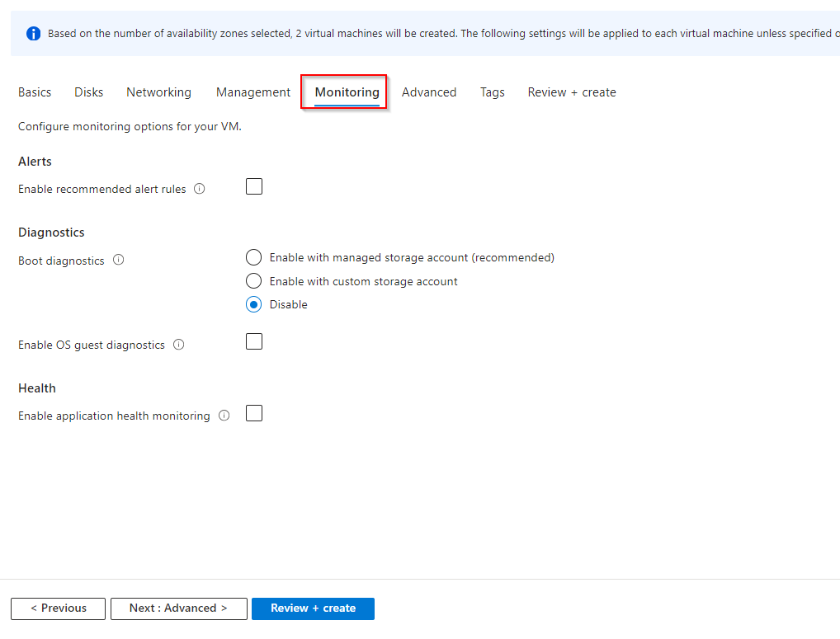Open the Management tab
Image resolution: width=840 pixels, height=639 pixels.
(253, 92)
